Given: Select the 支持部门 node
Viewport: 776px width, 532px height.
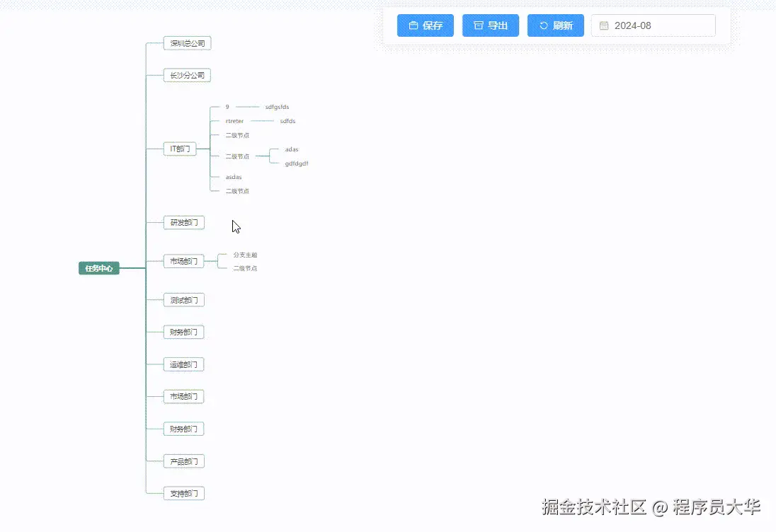Looking at the screenshot, I should tap(183, 493).
